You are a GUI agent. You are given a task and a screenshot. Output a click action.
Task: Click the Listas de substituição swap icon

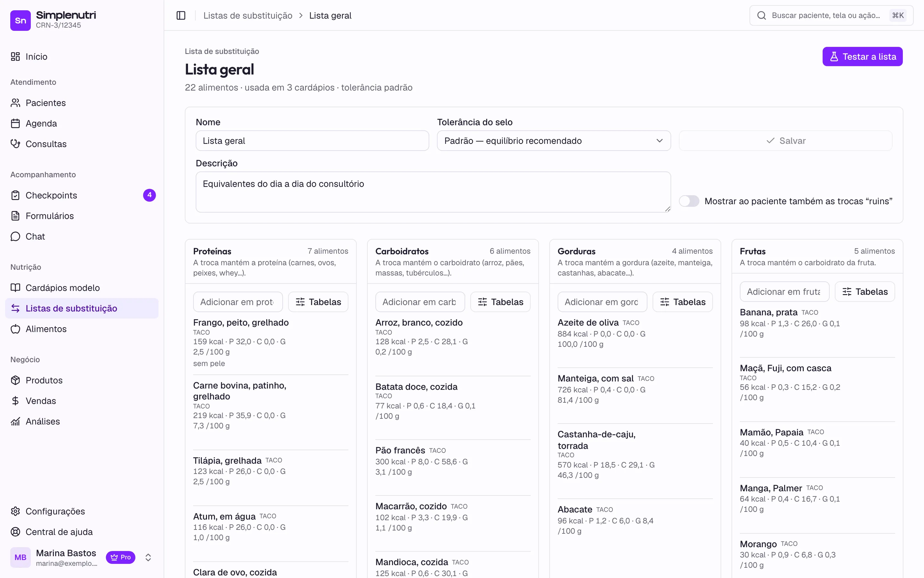tap(15, 309)
